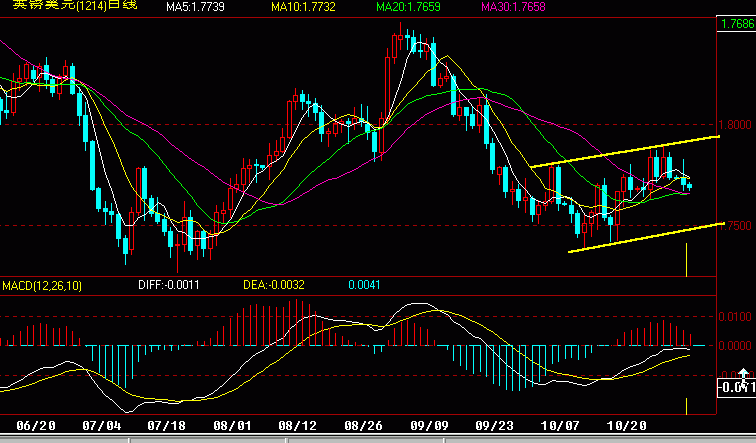Click the 08/01 date label
Screen dimensions: 756x443
(232, 426)
